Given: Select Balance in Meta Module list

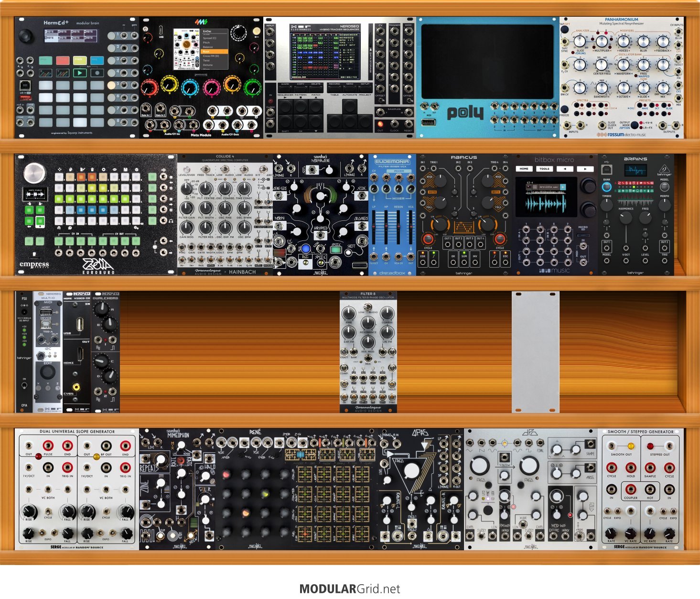Looking at the screenshot, I should (208, 47).
